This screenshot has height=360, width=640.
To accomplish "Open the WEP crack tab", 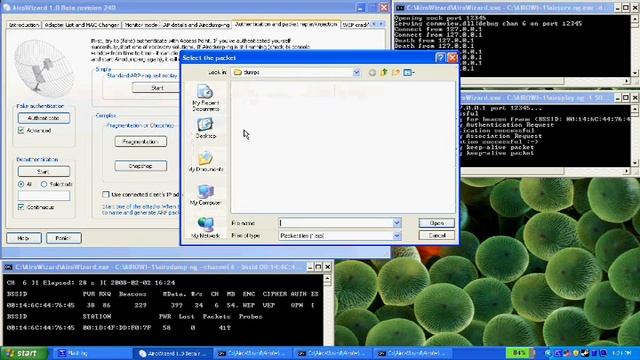I will coord(355,25).
